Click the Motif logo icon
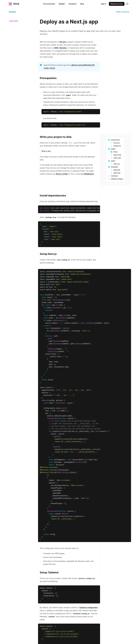 (10, 4)
